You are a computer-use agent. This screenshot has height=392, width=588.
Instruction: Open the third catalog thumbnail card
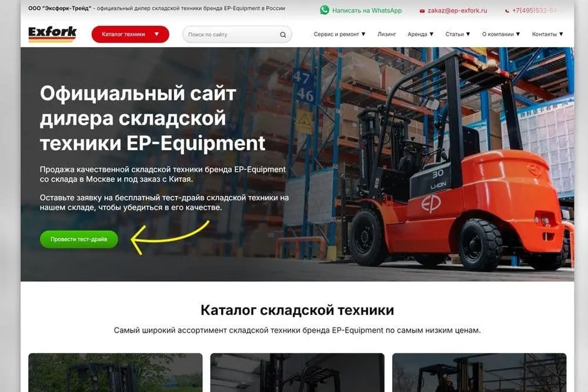pyautogui.click(x=479, y=373)
